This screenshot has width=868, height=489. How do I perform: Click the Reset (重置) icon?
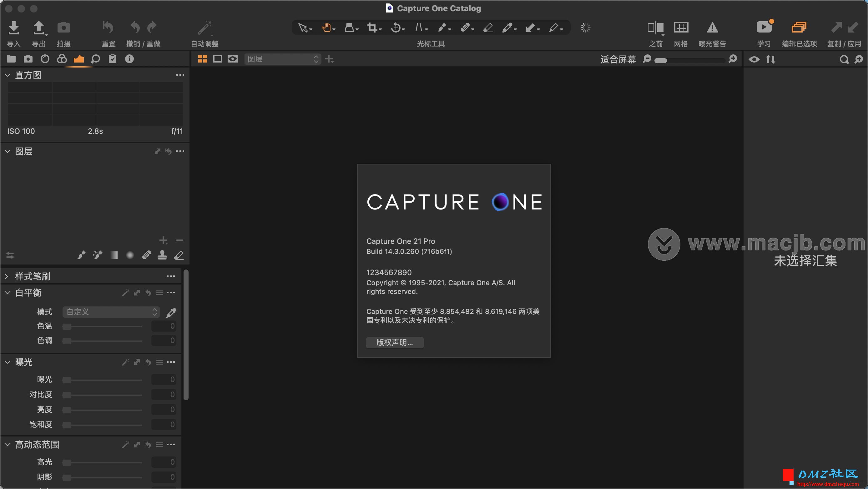pos(108,27)
